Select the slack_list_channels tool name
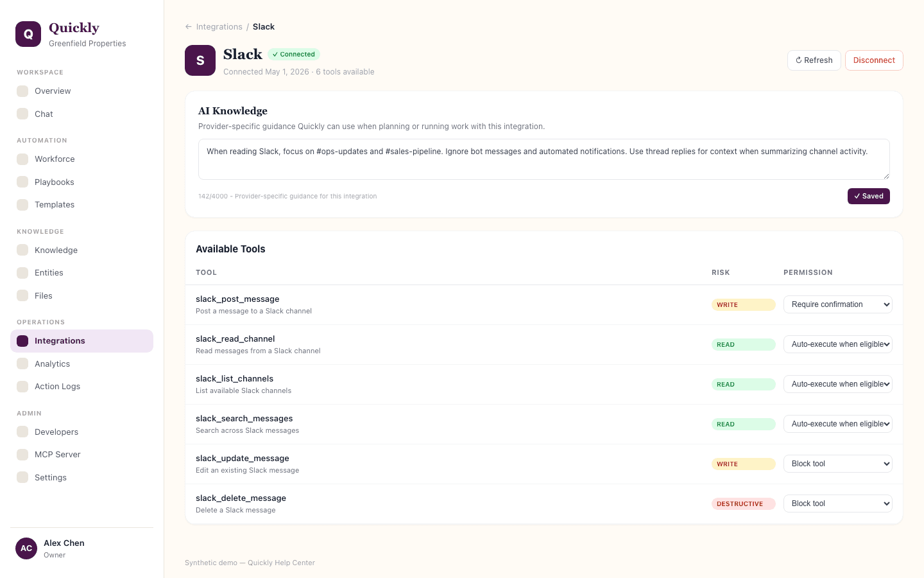The width and height of the screenshot is (924, 578). (234, 379)
